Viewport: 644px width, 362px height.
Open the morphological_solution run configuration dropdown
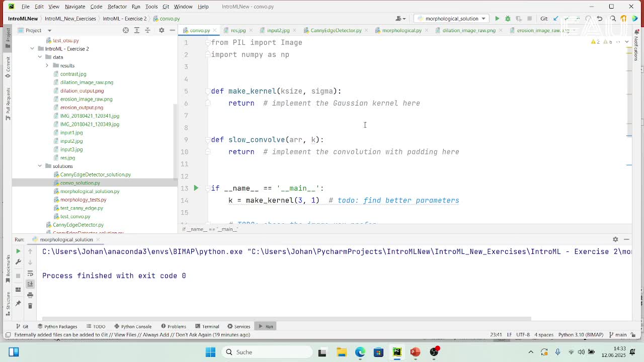pos(451,19)
